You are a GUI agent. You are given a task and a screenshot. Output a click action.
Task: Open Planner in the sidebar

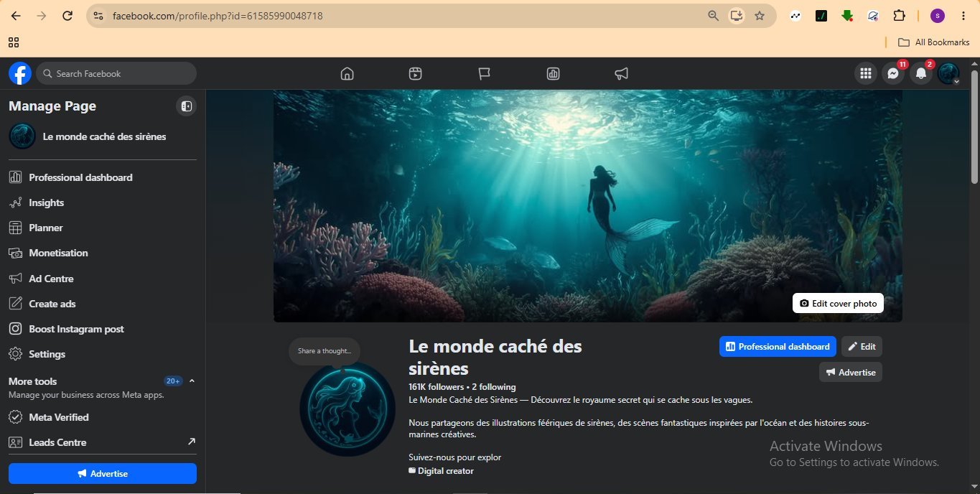point(102,228)
